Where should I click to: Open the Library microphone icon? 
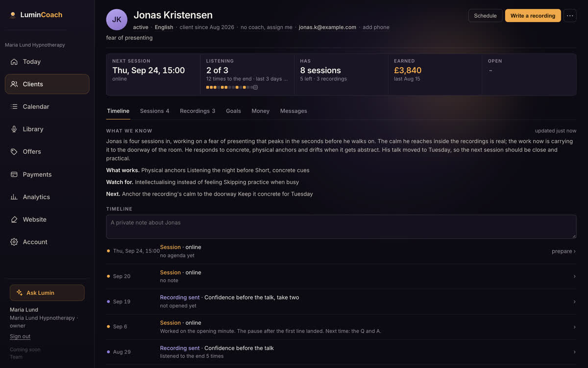point(14,129)
